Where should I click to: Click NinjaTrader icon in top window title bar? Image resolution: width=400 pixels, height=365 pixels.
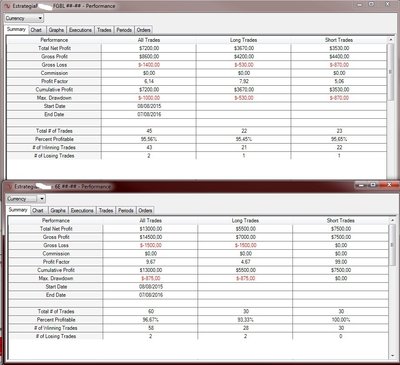[x=7, y=6]
